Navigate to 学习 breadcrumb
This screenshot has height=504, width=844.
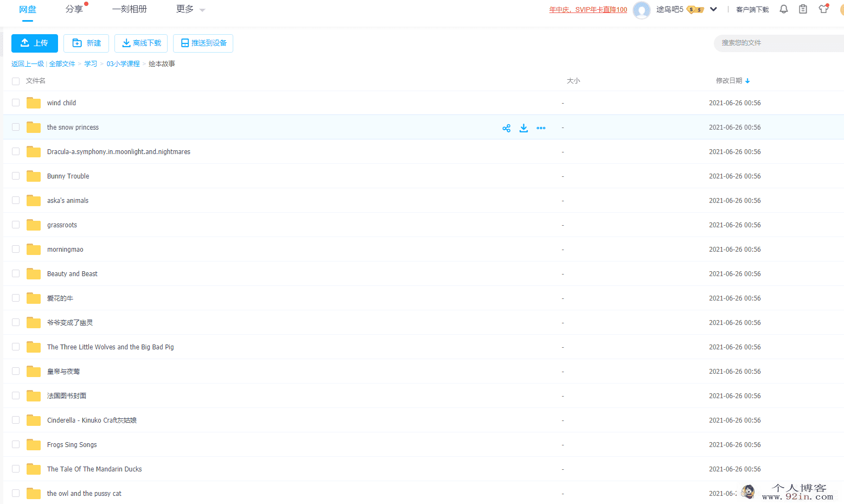[91, 64]
